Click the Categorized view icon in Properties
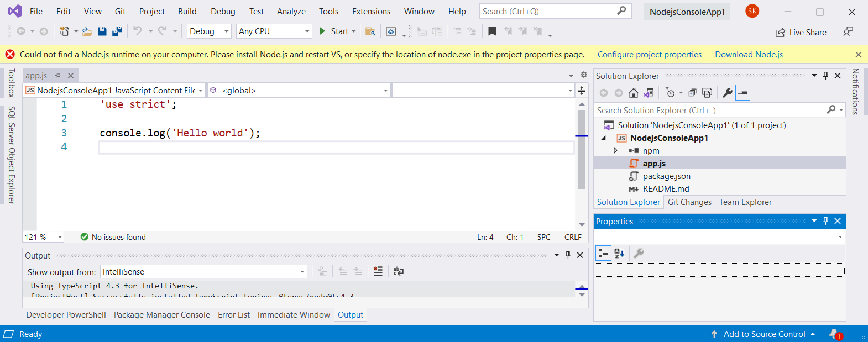The height and width of the screenshot is (342, 868). point(603,253)
